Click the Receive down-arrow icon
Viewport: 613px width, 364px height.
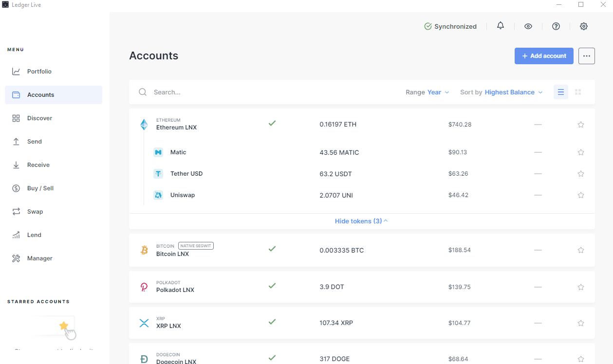click(x=16, y=165)
